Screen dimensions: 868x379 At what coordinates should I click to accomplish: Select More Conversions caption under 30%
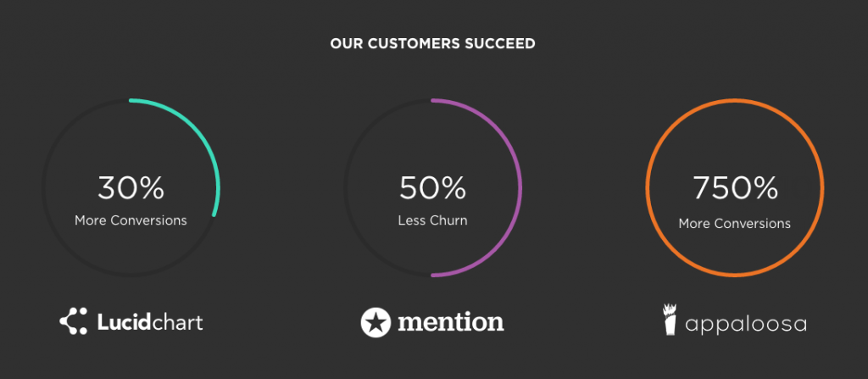tap(131, 220)
